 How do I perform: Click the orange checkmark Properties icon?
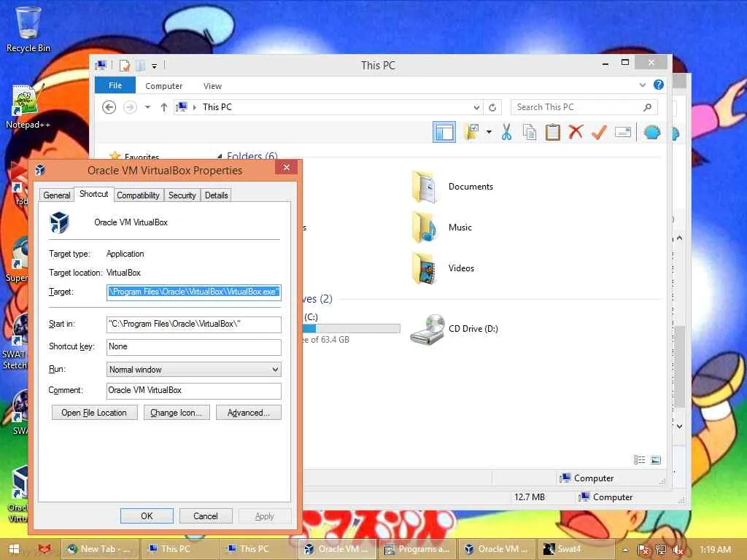(599, 132)
